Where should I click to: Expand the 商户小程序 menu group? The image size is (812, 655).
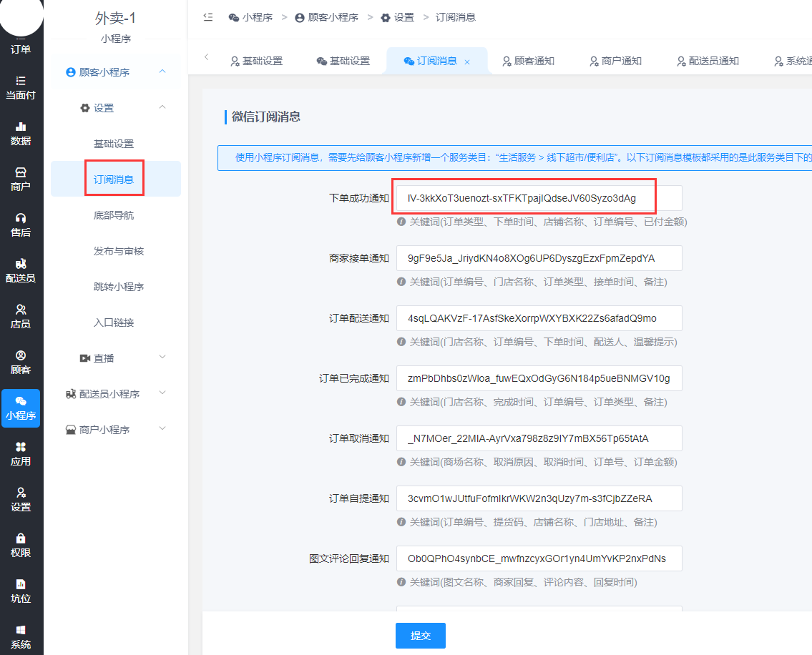(x=162, y=429)
